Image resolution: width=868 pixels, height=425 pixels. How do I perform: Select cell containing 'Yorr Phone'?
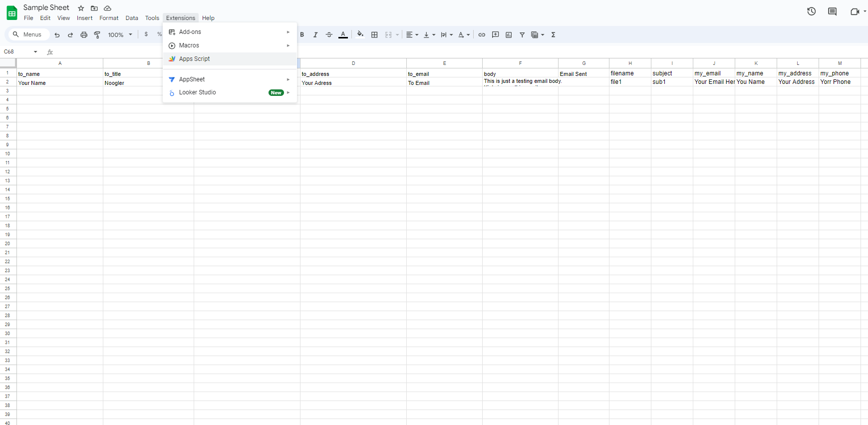[x=840, y=82]
